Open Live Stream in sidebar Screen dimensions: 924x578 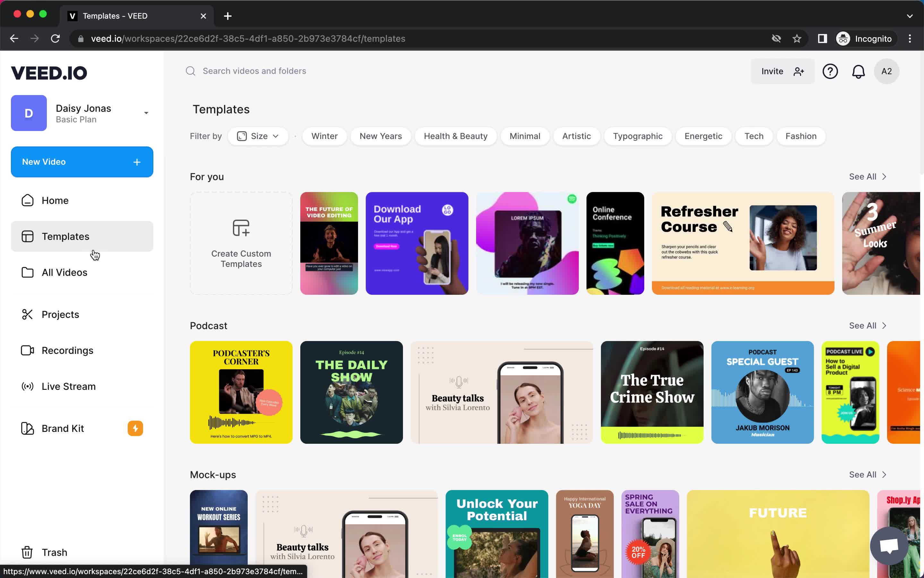(82, 386)
